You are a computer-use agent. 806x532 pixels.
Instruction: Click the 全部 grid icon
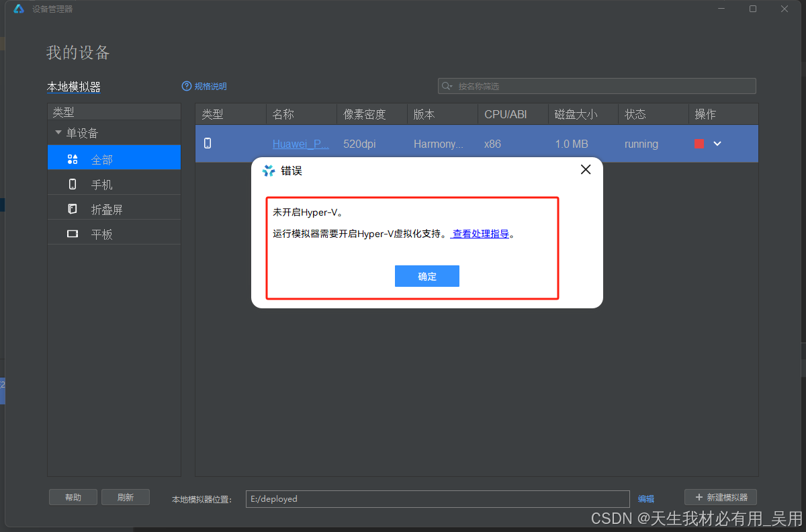[73, 160]
